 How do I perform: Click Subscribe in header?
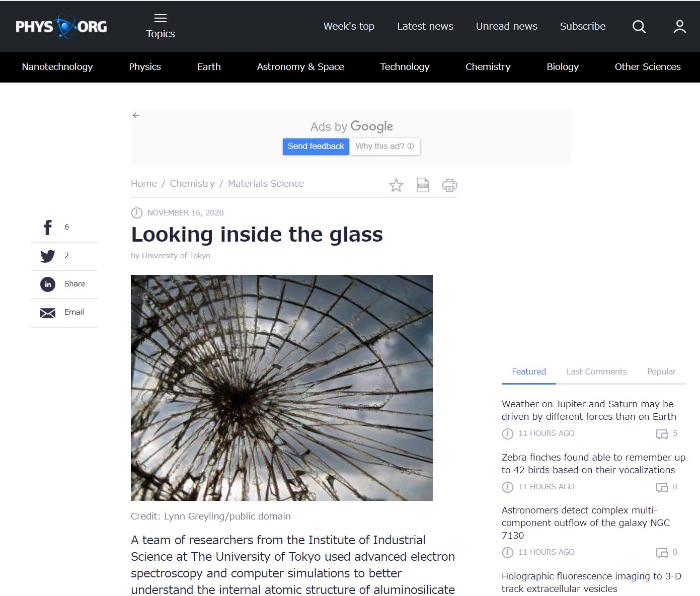coord(583,26)
